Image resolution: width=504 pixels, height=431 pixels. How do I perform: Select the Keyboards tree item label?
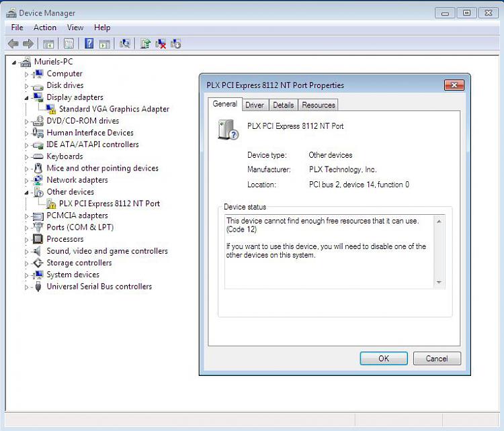(x=65, y=156)
